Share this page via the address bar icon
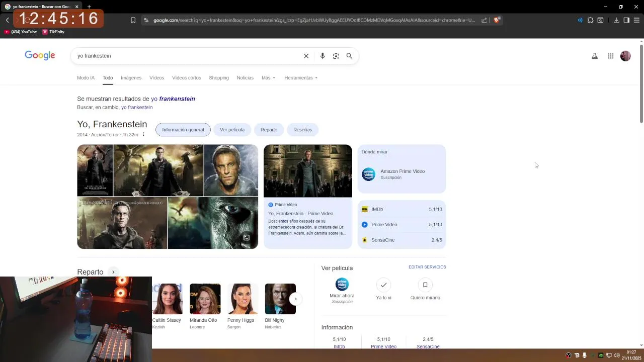 (484, 20)
